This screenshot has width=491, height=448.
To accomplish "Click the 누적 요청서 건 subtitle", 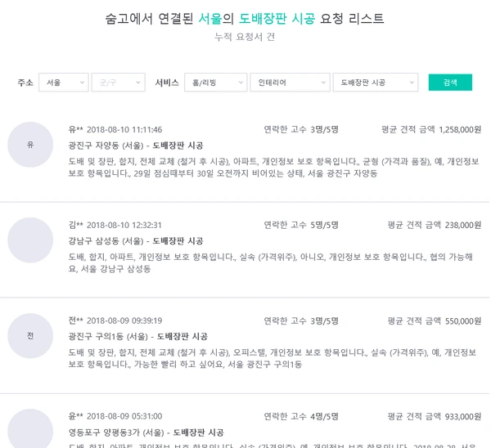I will (245, 37).
